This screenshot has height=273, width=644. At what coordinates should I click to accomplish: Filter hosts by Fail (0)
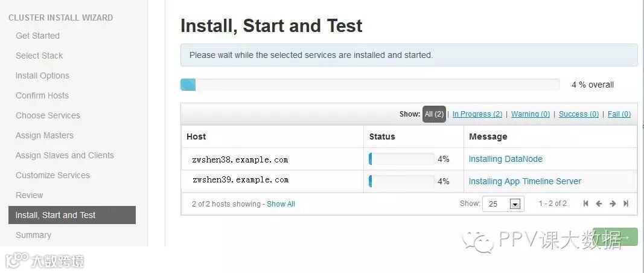click(619, 114)
